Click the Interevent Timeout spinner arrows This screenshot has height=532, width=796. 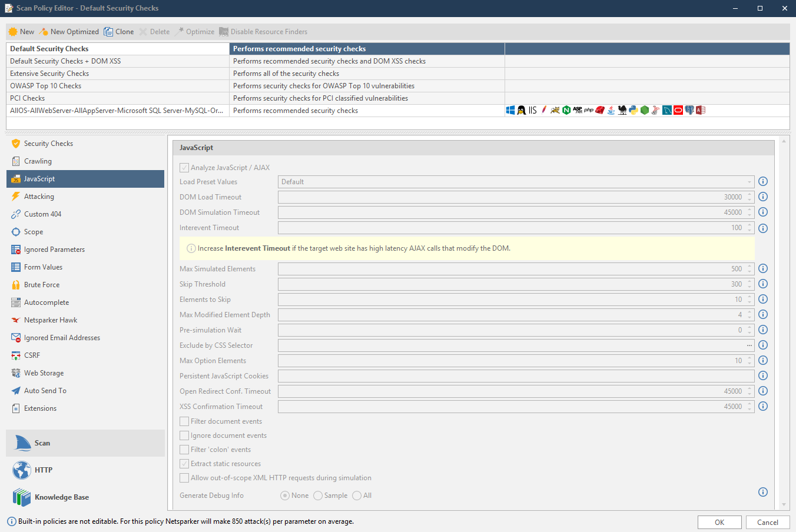click(x=749, y=228)
